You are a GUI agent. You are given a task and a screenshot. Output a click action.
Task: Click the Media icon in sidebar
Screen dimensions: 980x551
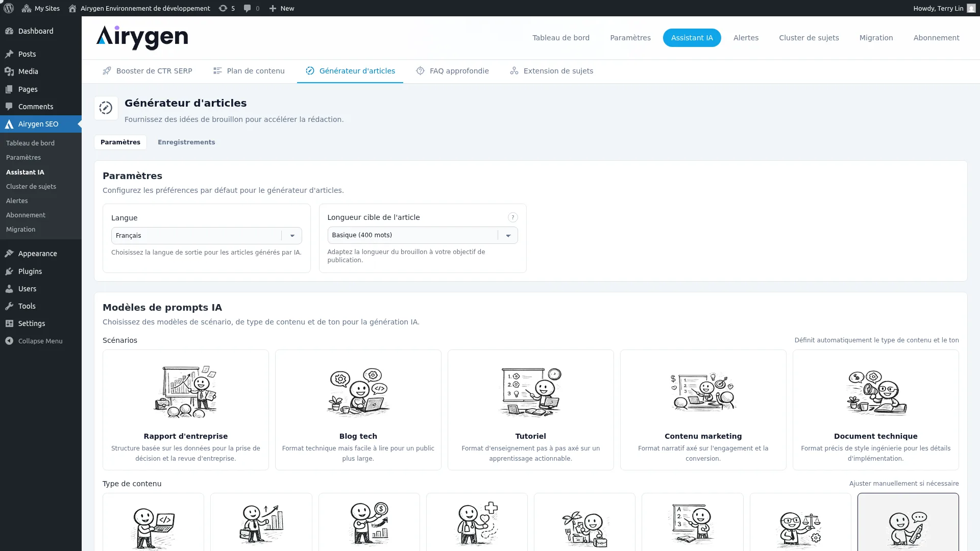pos(9,71)
